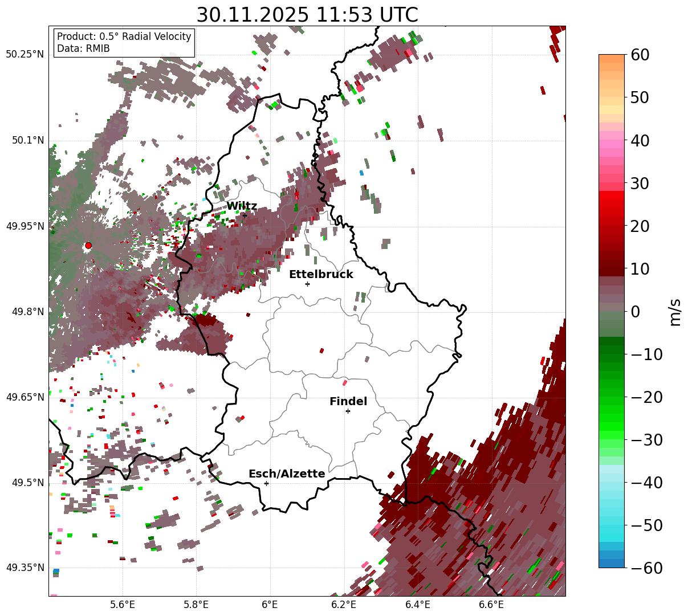
Task: Click the 6.6°E longitude label
Action: click(x=491, y=605)
